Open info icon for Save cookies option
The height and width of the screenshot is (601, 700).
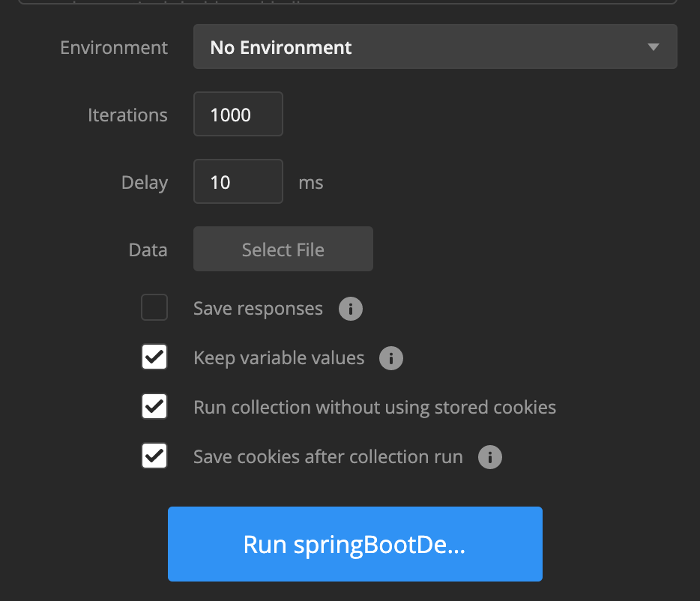(x=489, y=456)
